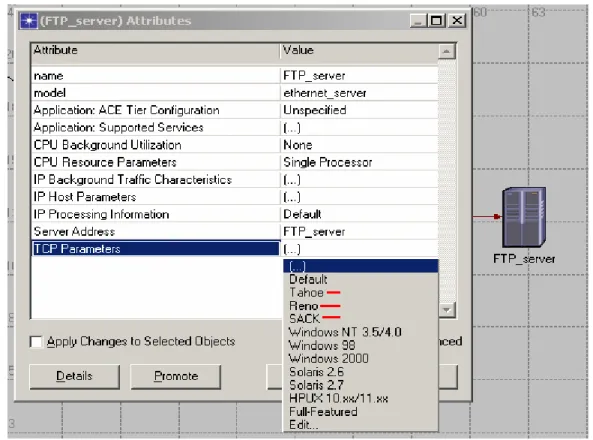Select the TCP Parameters attribute row
593x440 pixels.
click(156, 249)
